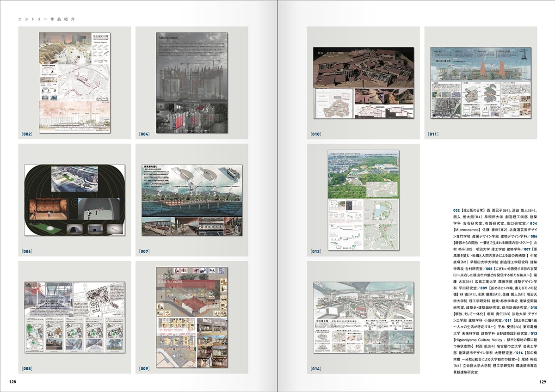
Task: Click page number 129
Action: 543,382
